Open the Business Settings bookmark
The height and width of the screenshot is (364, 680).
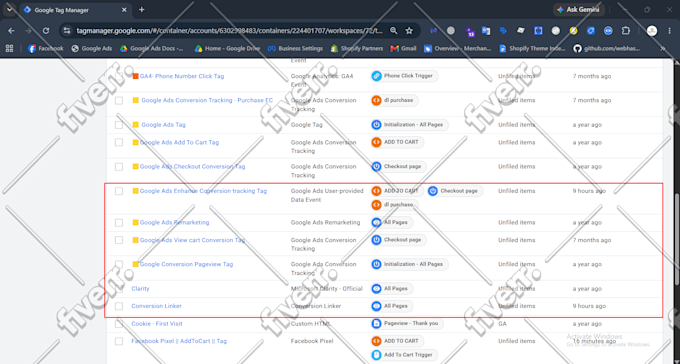click(x=295, y=49)
